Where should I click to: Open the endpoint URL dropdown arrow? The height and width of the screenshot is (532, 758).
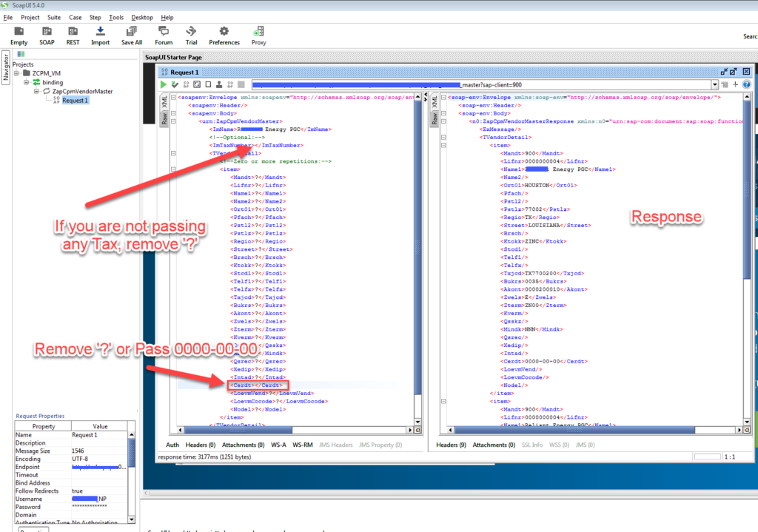[x=714, y=85]
